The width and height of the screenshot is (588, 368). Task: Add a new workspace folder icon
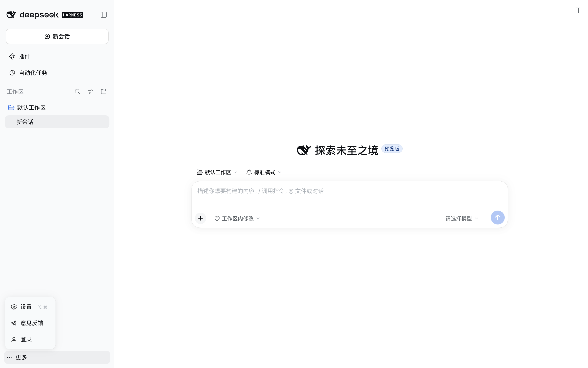104,92
